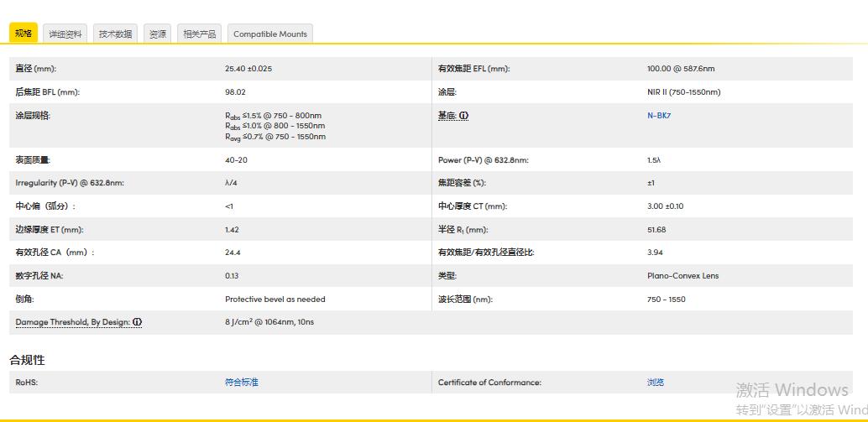Select the f-number value 3.94
Screen dimensions: 868x422
655,253
